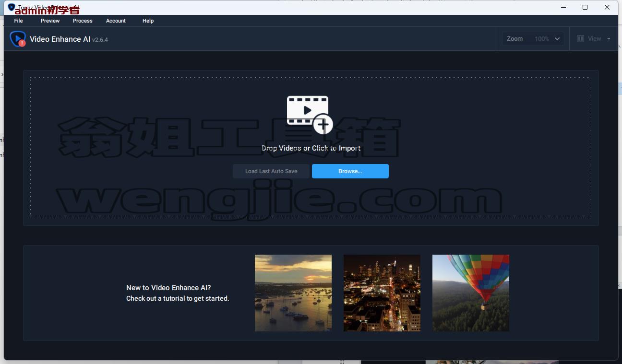Open the hot air balloon tutorial thumbnail
This screenshot has width=622, height=364.
click(x=471, y=293)
